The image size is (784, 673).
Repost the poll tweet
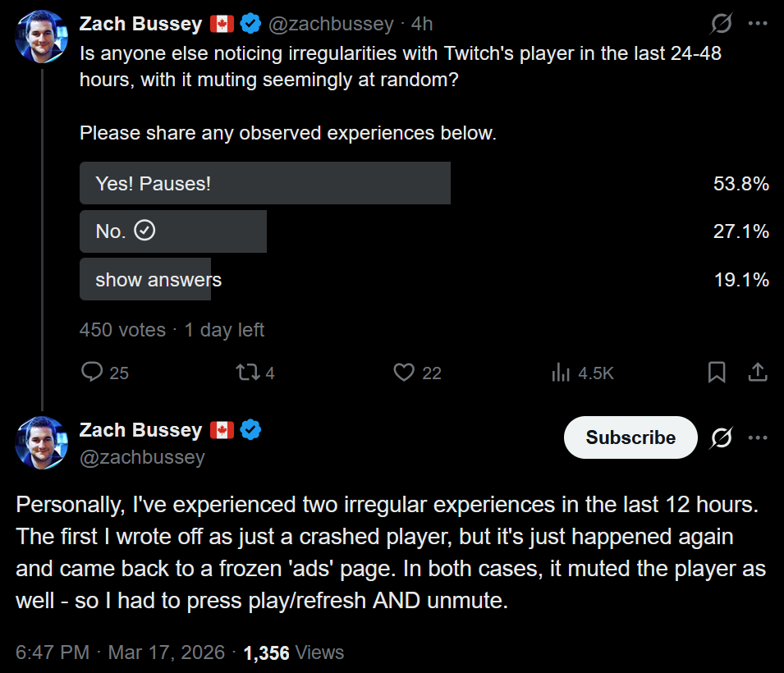246,373
